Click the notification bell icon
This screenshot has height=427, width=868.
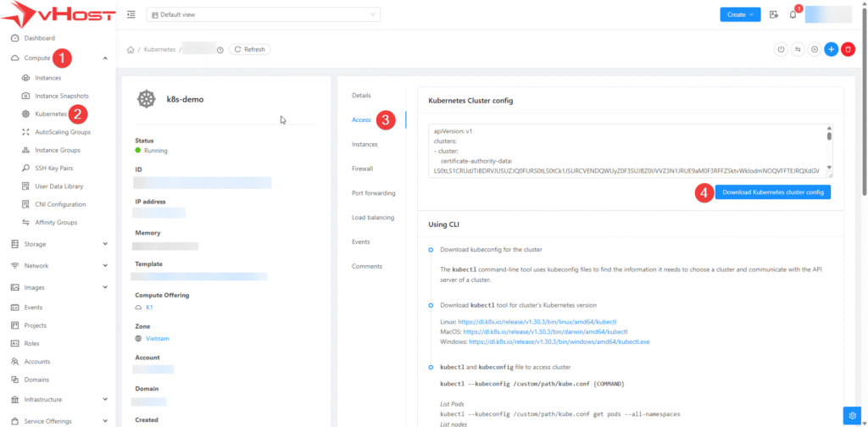pyautogui.click(x=793, y=14)
